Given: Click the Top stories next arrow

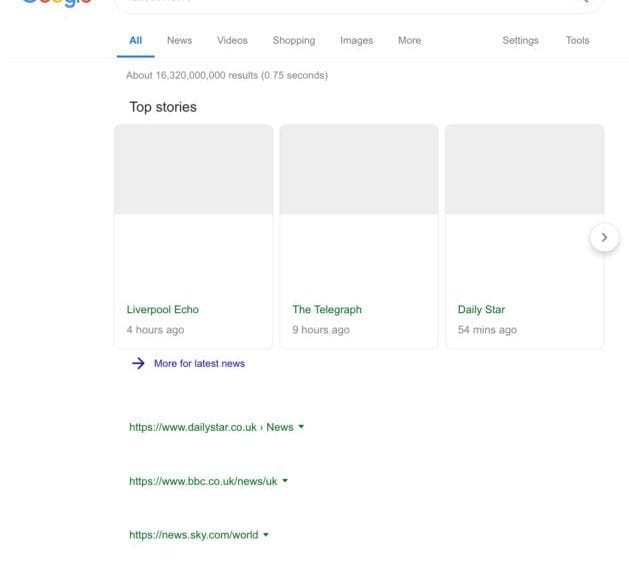Looking at the screenshot, I should point(604,238).
